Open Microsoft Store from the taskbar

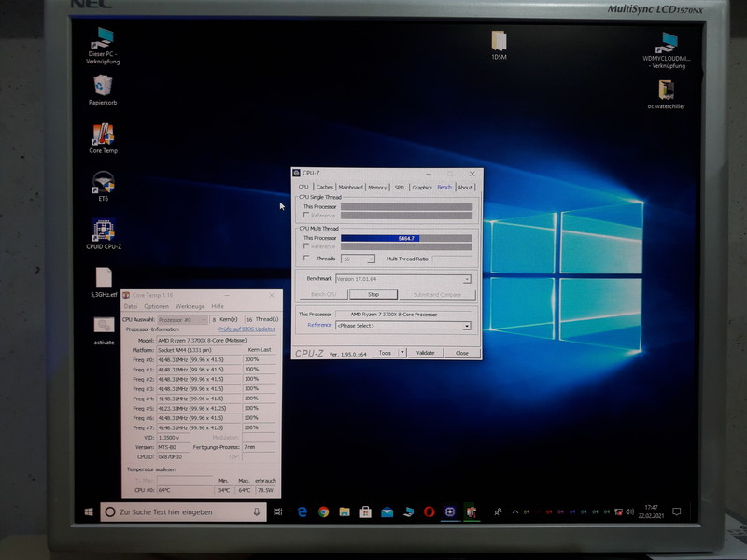(x=365, y=511)
